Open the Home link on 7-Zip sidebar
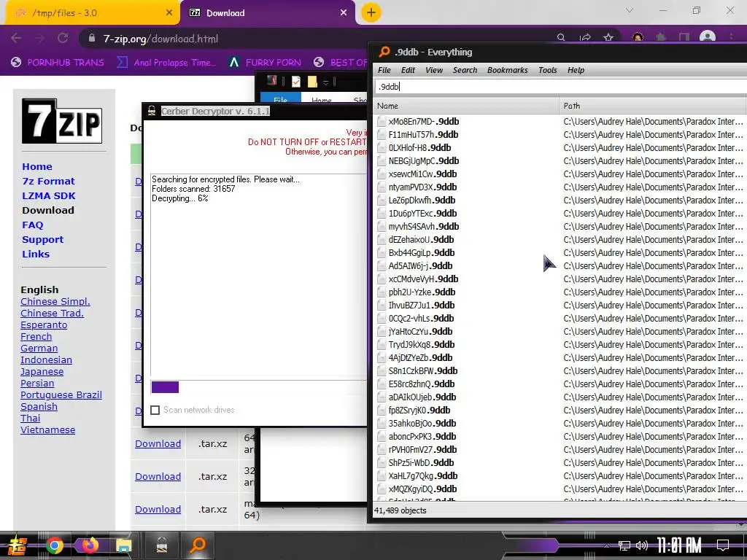 (x=37, y=167)
